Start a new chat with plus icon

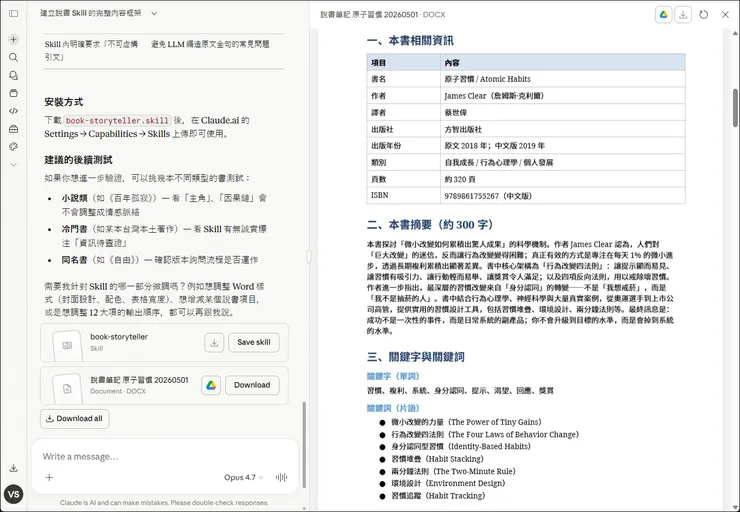[x=14, y=39]
